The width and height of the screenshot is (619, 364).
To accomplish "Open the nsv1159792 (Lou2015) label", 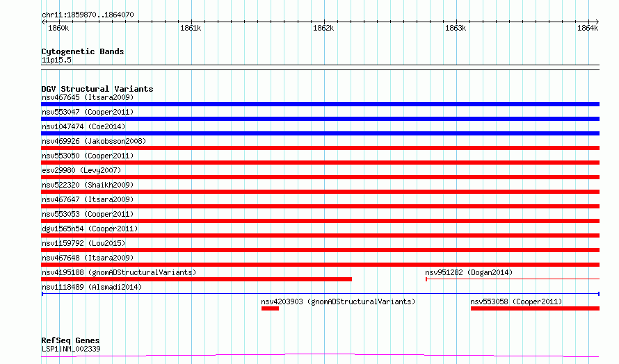I will pos(83,243).
